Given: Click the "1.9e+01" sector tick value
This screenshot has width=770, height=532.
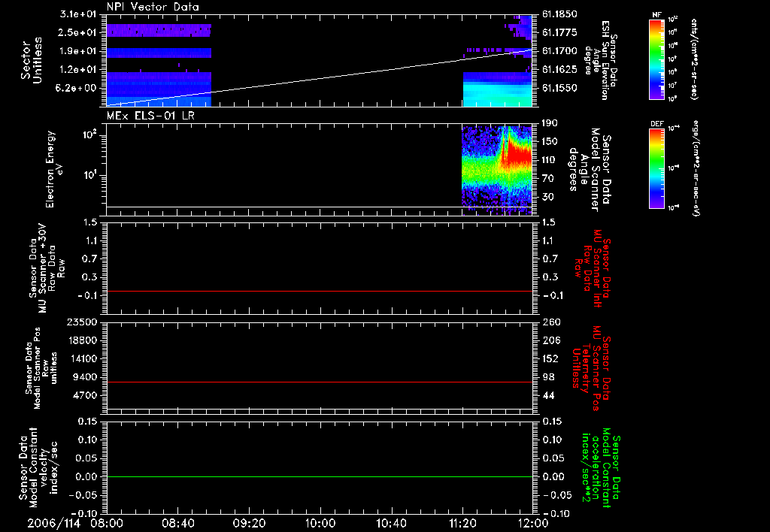Looking at the screenshot, I should coord(77,51).
